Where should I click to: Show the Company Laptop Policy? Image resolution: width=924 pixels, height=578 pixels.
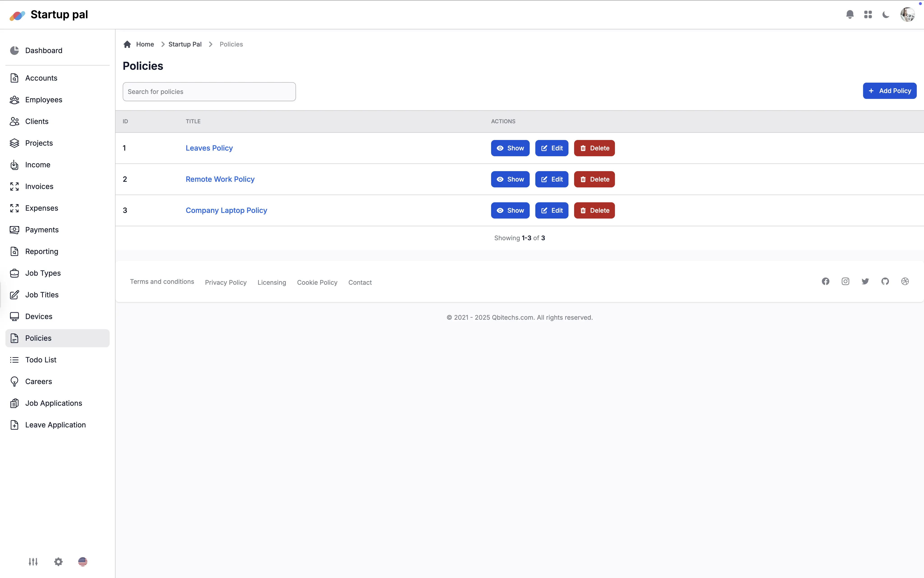[510, 211]
